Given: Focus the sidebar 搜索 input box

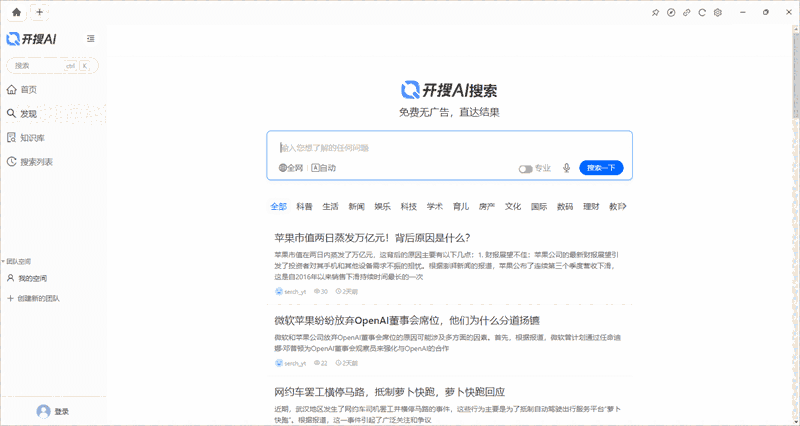Looking at the screenshot, I should pyautogui.click(x=52, y=66).
